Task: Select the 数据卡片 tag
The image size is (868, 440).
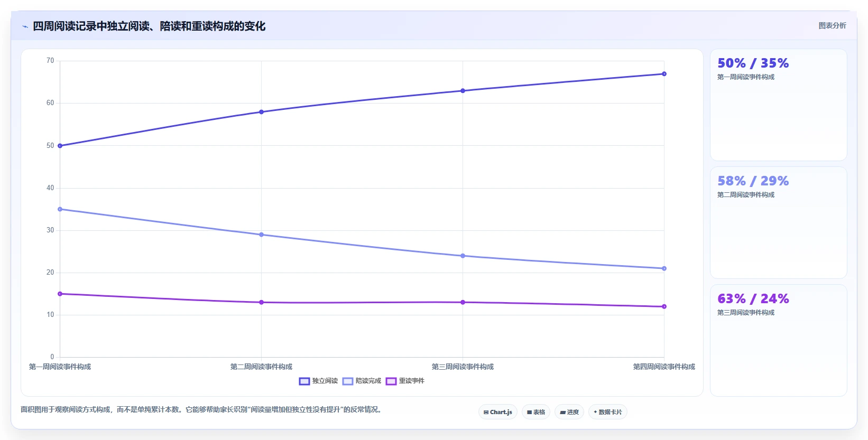Action: (x=608, y=412)
